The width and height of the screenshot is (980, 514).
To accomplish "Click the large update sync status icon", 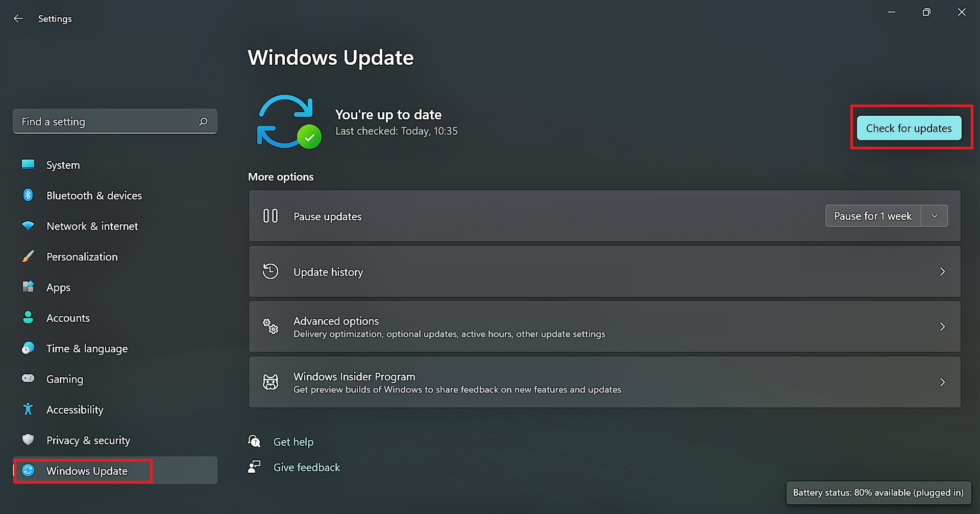I will tap(289, 121).
